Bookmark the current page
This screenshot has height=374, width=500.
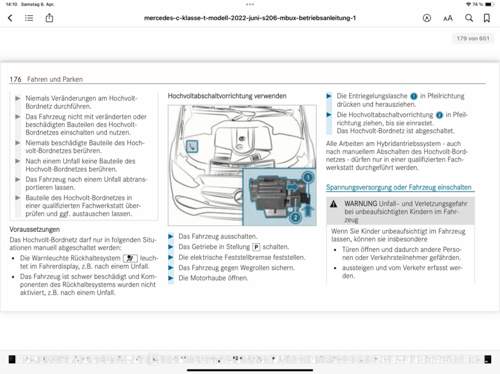click(487, 18)
